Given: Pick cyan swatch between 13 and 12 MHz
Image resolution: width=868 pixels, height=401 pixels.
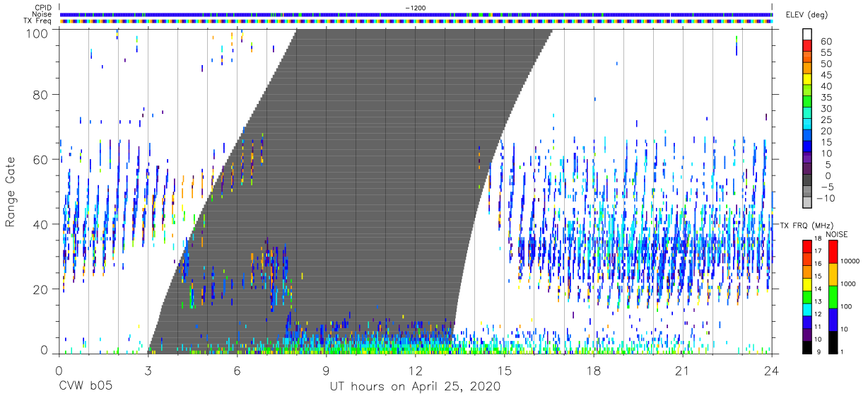Looking at the screenshot, I should pos(807,309).
